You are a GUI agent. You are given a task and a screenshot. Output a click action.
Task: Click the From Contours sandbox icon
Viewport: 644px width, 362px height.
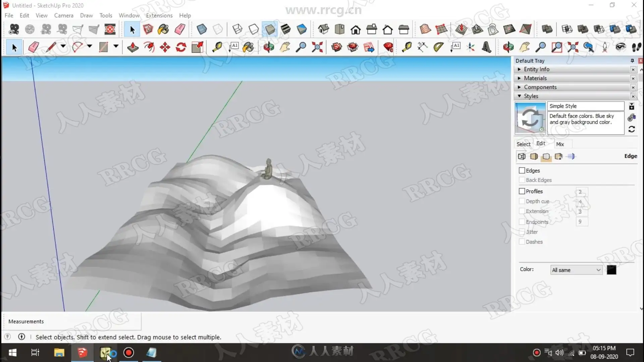click(x=425, y=29)
